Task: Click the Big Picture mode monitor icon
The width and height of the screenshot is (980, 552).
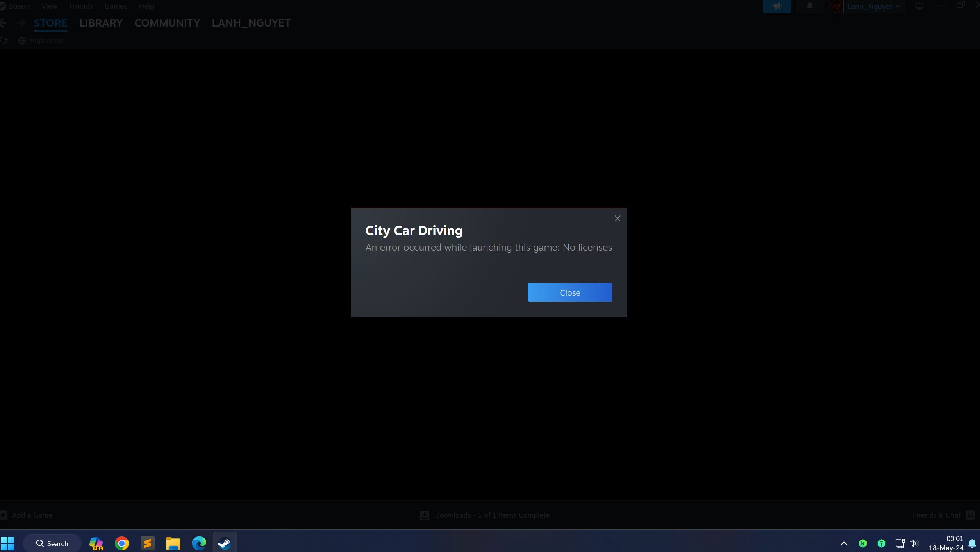Action: pyautogui.click(x=919, y=6)
